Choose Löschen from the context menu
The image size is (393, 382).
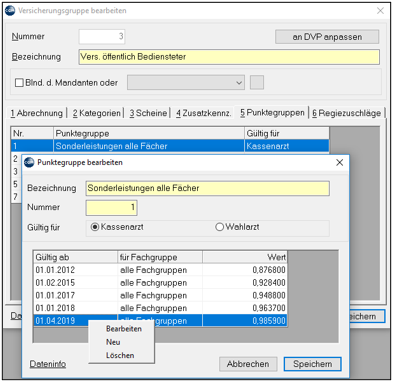pos(120,355)
